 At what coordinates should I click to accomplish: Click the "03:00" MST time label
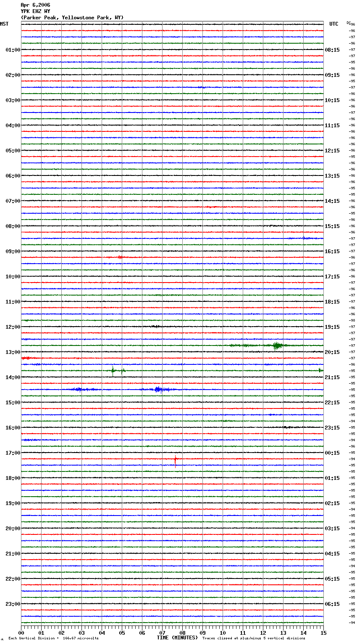(x=13, y=100)
